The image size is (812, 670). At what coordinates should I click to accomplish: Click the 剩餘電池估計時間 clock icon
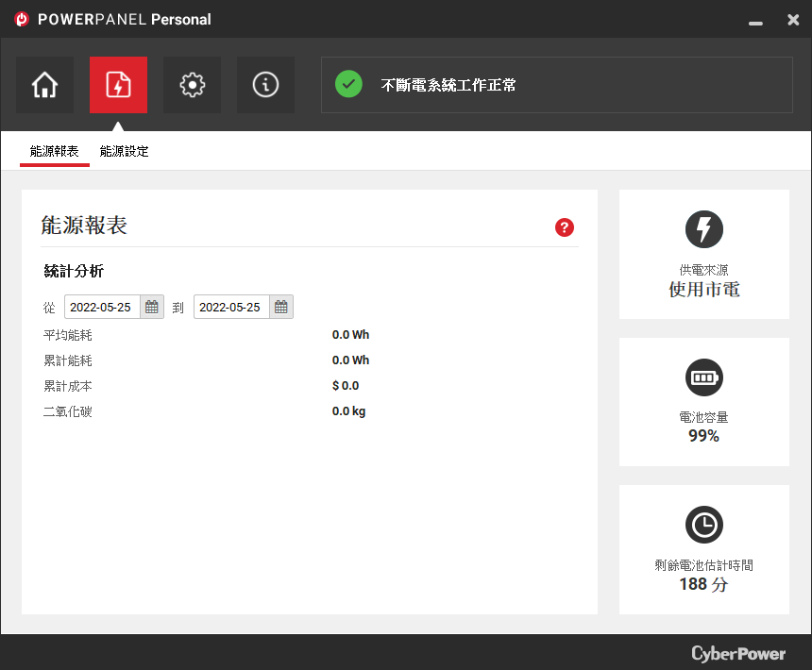(x=703, y=525)
